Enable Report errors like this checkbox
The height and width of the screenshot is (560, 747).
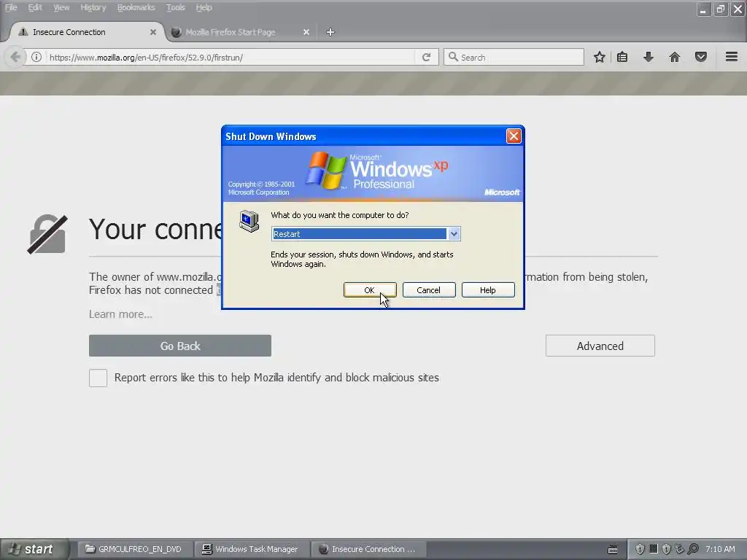point(98,378)
